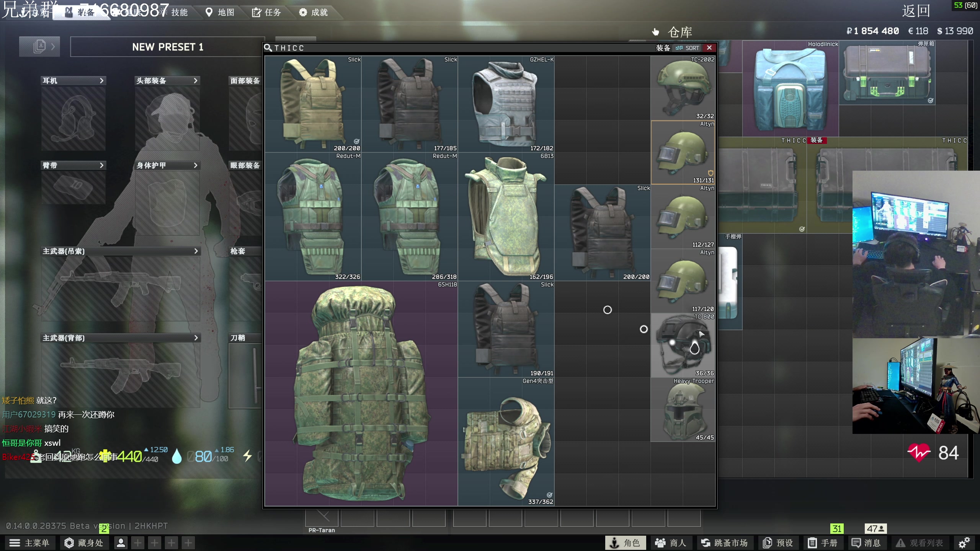Open the 任务 tab
This screenshot has width=980, height=551.
click(x=266, y=12)
